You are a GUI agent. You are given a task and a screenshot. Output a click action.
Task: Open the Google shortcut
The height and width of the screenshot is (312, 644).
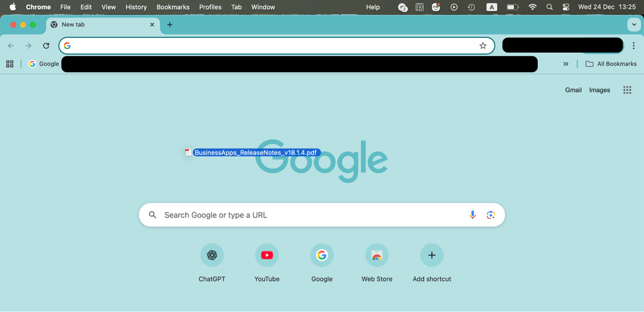pos(322,255)
